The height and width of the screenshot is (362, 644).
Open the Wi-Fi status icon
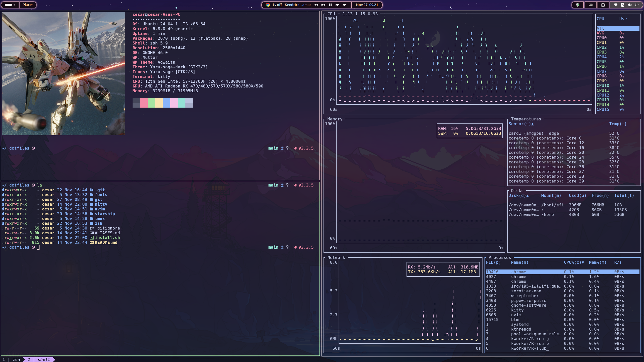616,5
